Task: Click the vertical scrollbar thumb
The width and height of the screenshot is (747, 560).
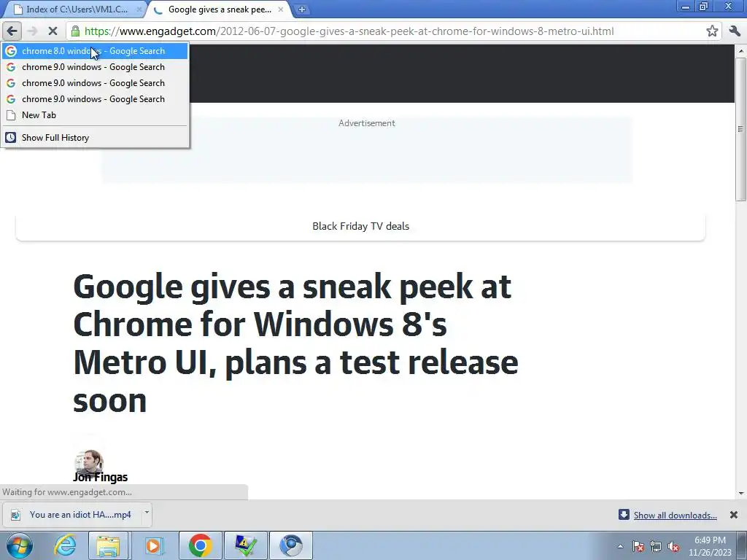Action: point(741,128)
